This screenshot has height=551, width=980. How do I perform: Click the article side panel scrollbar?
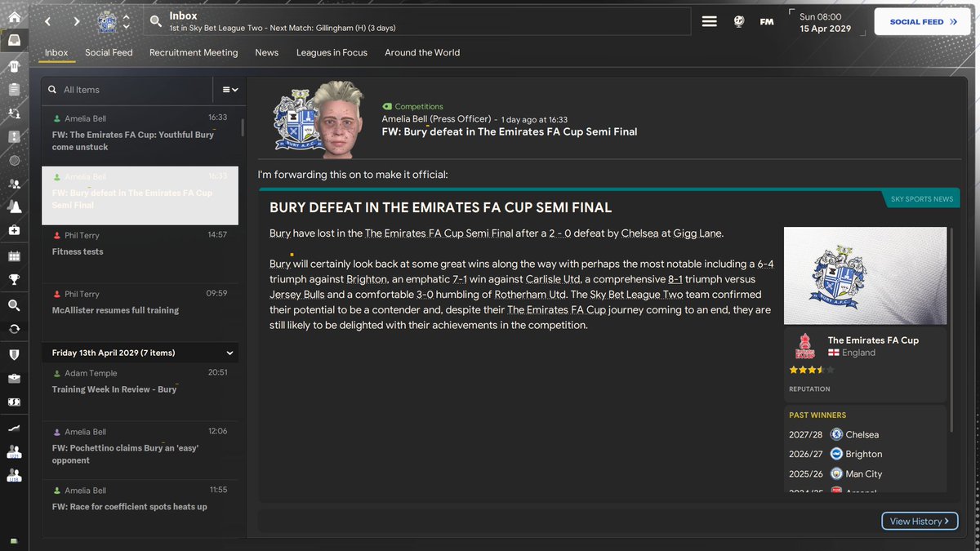click(952, 330)
